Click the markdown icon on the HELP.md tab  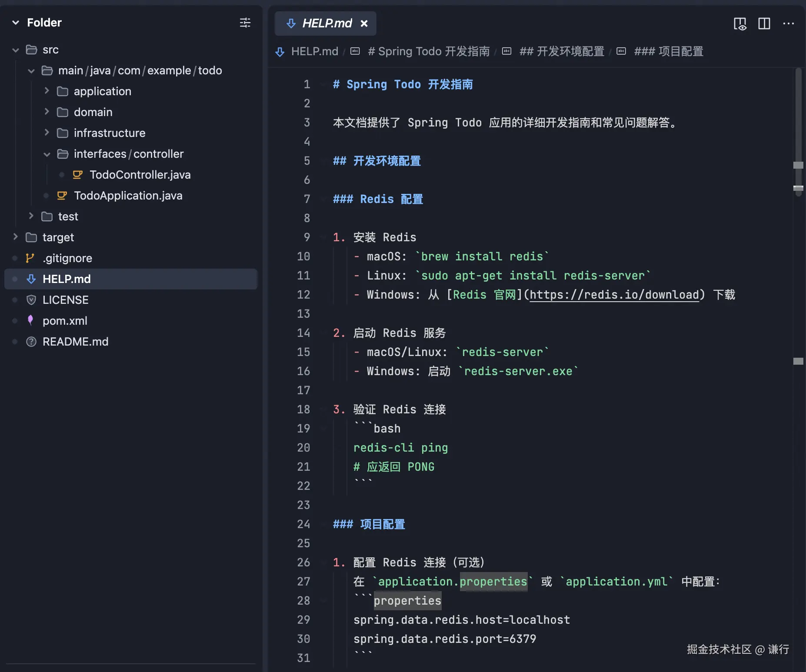point(291,23)
